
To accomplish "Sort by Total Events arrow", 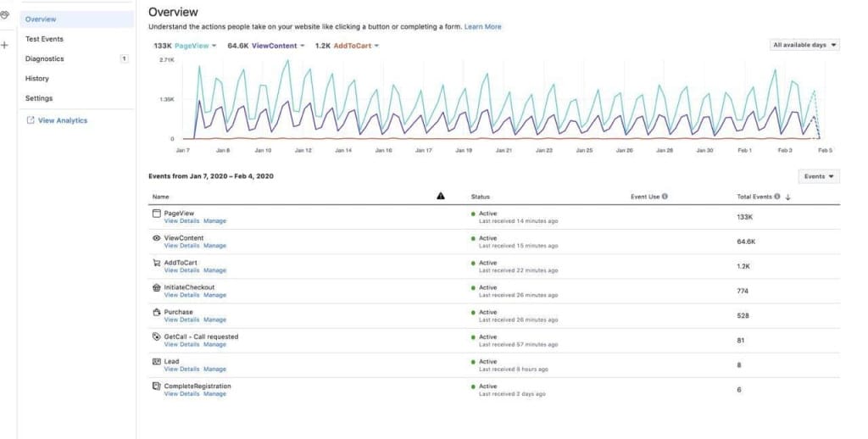I will [787, 197].
